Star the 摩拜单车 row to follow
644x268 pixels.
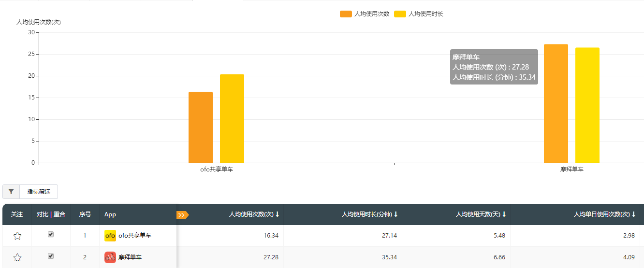[x=17, y=257]
